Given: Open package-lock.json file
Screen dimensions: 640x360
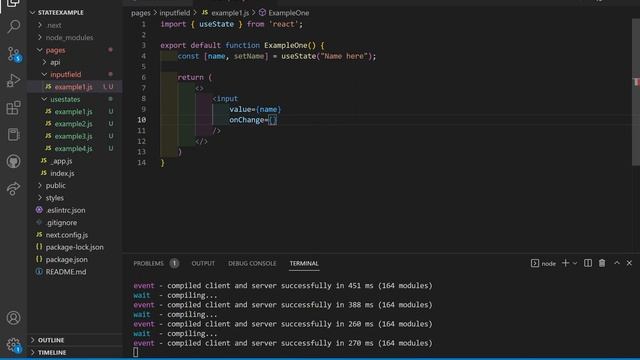Looking at the screenshot, I should click(75, 247).
